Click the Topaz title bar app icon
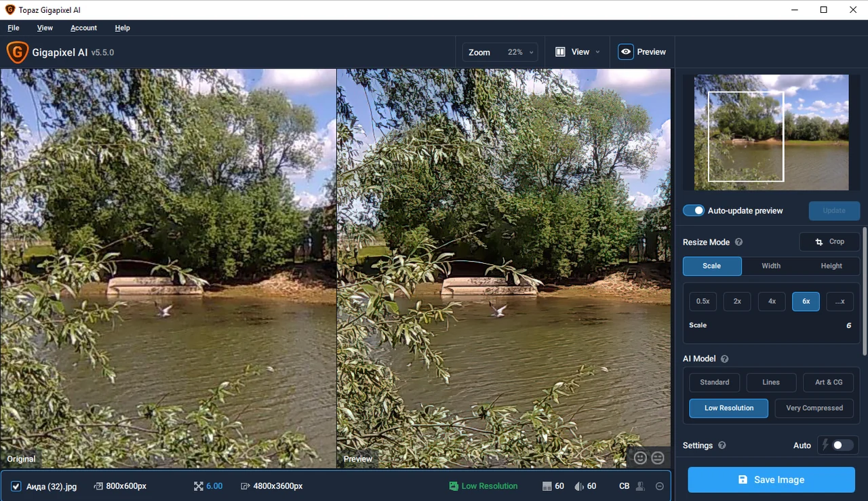868x501 pixels. coord(9,10)
